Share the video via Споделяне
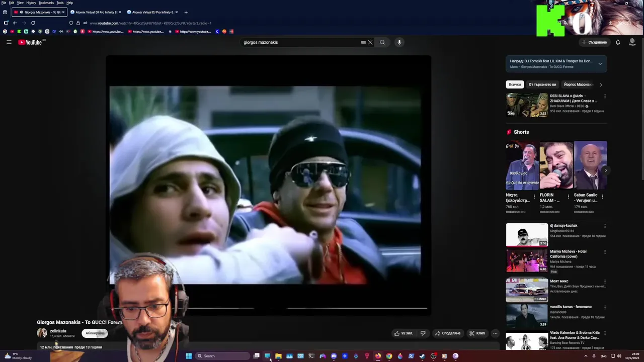Viewport: 644px width, 362px height. (448, 333)
